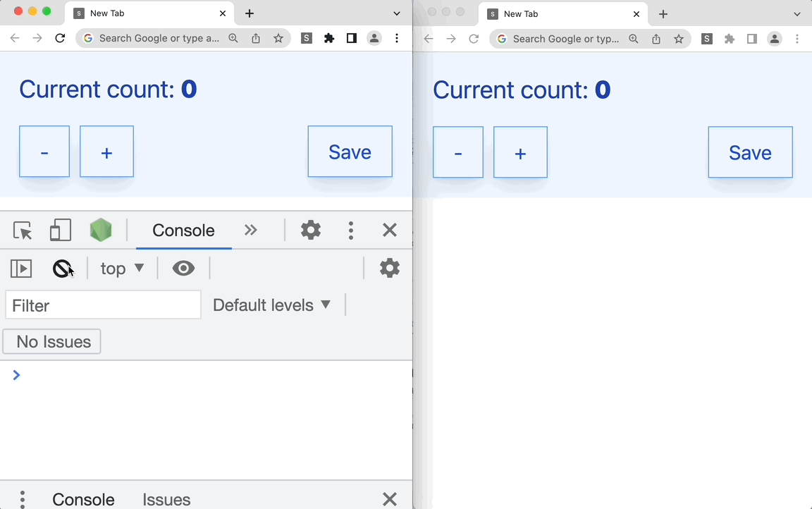This screenshot has width=812, height=509.
Task: Open console settings gear on the toolbar right
Action: (389, 268)
